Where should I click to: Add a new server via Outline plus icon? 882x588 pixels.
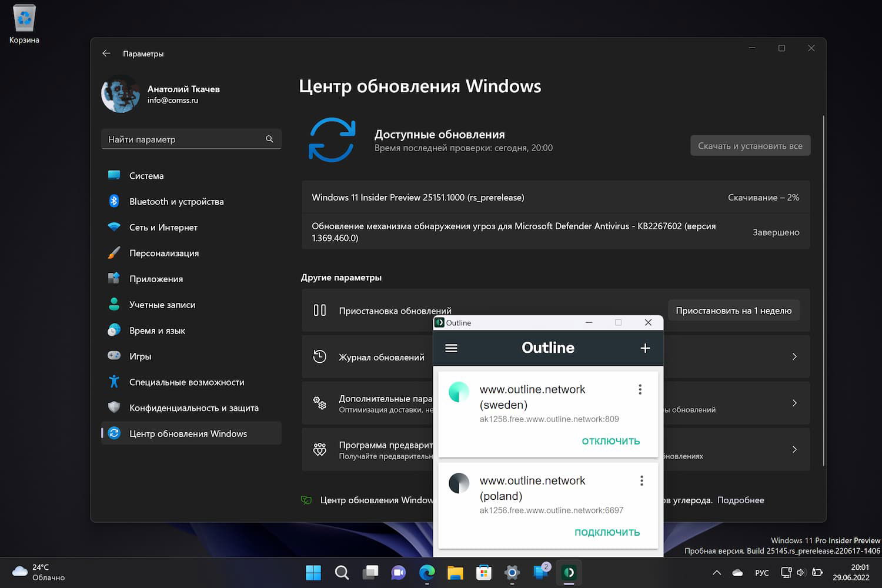pos(645,348)
